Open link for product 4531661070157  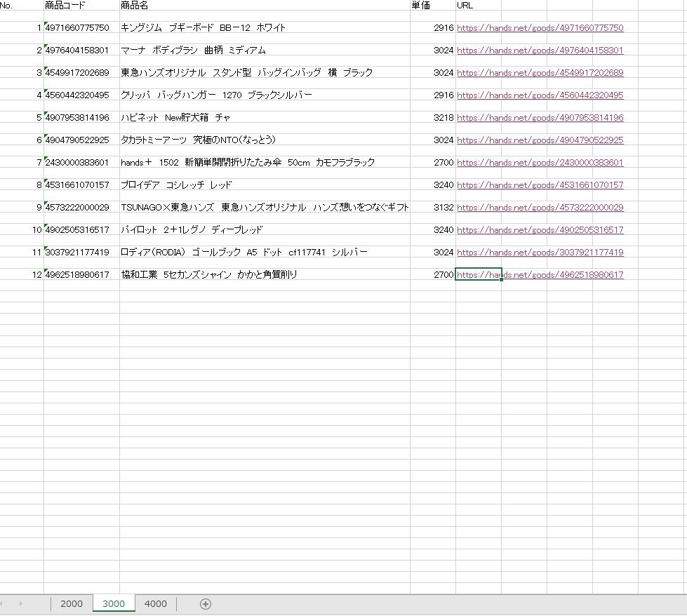click(x=540, y=185)
